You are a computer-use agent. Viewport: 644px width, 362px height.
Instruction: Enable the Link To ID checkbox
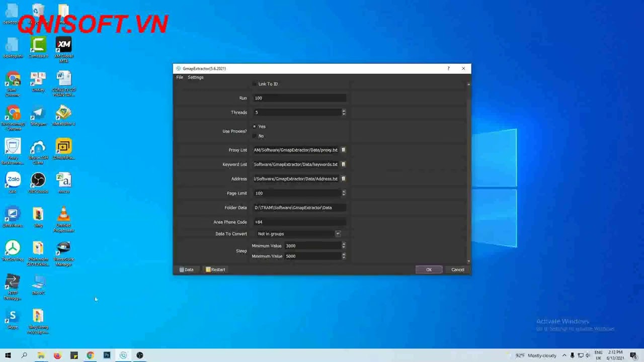pyautogui.click(x=255, y=84)
